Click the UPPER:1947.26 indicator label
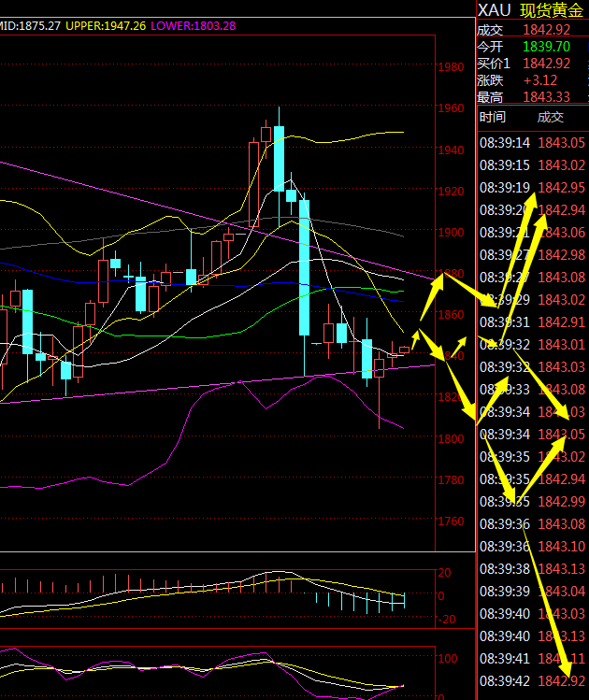 pyautogui.click(x=105, y=26)
